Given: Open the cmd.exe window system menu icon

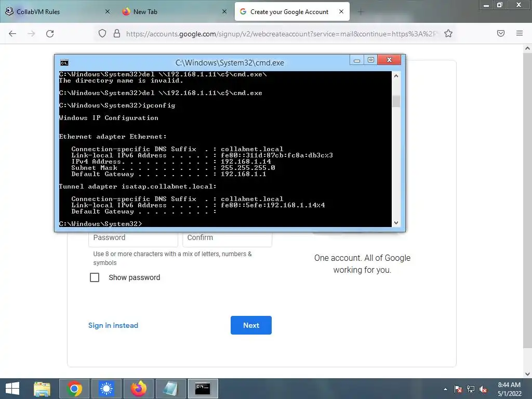Looking at the screenshot, I should tap(64, 63).
